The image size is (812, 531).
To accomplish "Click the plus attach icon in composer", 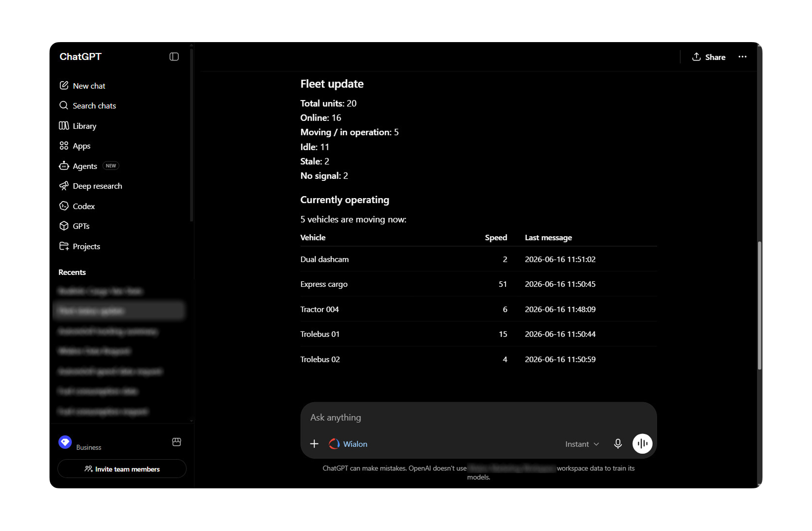I will point(314,444).
